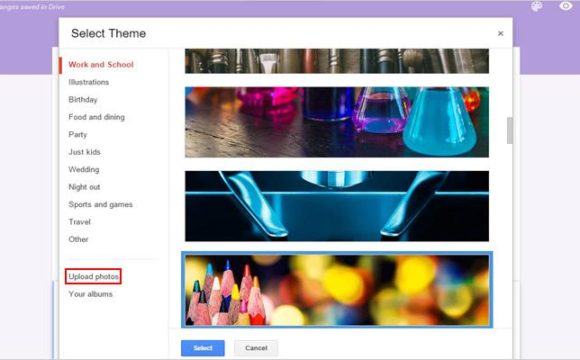Open the Work and School category
Viewport: 580px width, 360px height.
[x=101, y=64]
